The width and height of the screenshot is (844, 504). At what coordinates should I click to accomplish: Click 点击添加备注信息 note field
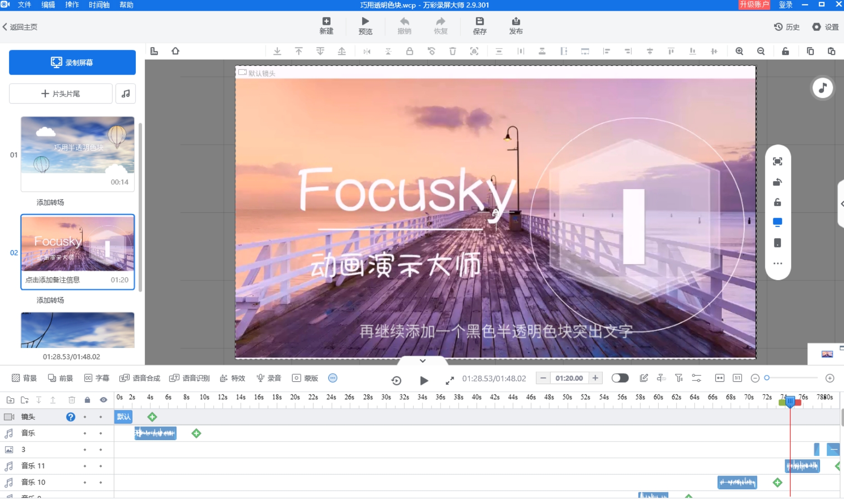pos(53,280)
